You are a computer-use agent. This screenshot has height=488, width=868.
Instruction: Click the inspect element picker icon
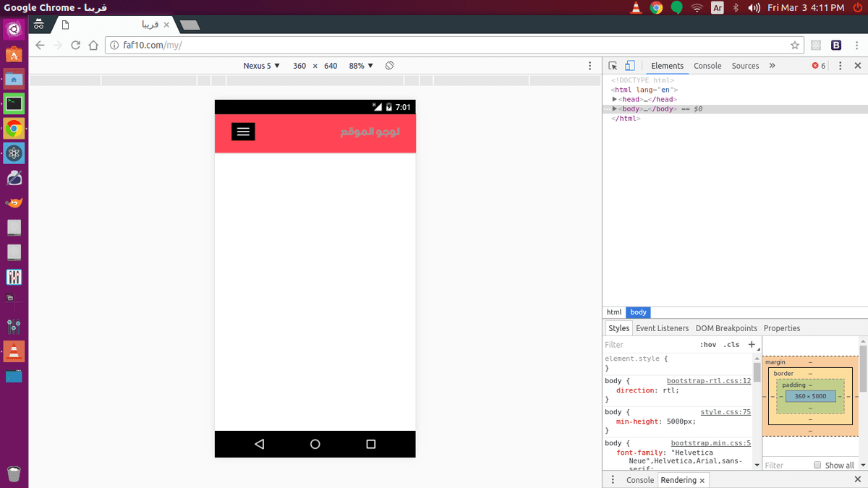pos(613,66)
